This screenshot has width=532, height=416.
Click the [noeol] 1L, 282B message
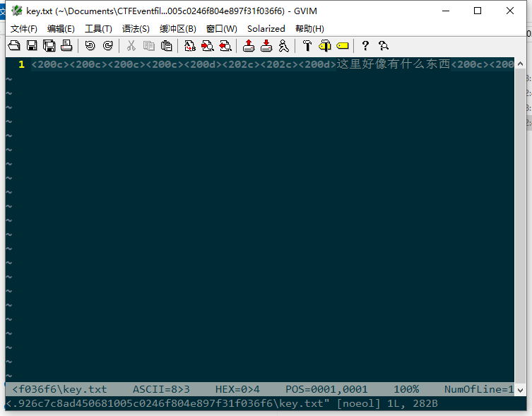[x=387, y=403]
